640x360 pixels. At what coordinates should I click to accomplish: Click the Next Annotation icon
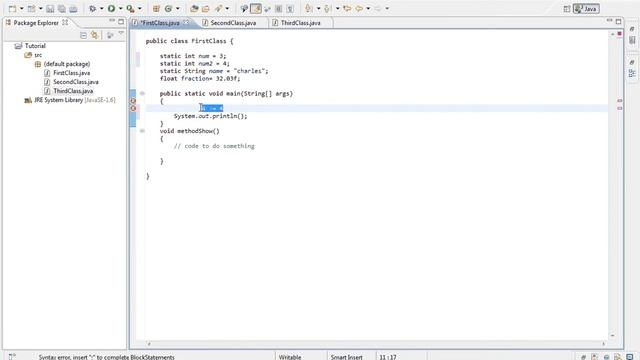pos(309,9)
